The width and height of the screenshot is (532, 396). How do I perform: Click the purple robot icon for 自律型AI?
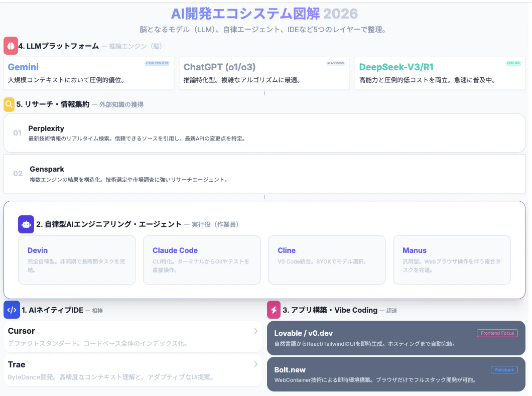pyautogui.click(x=26, y=224)
